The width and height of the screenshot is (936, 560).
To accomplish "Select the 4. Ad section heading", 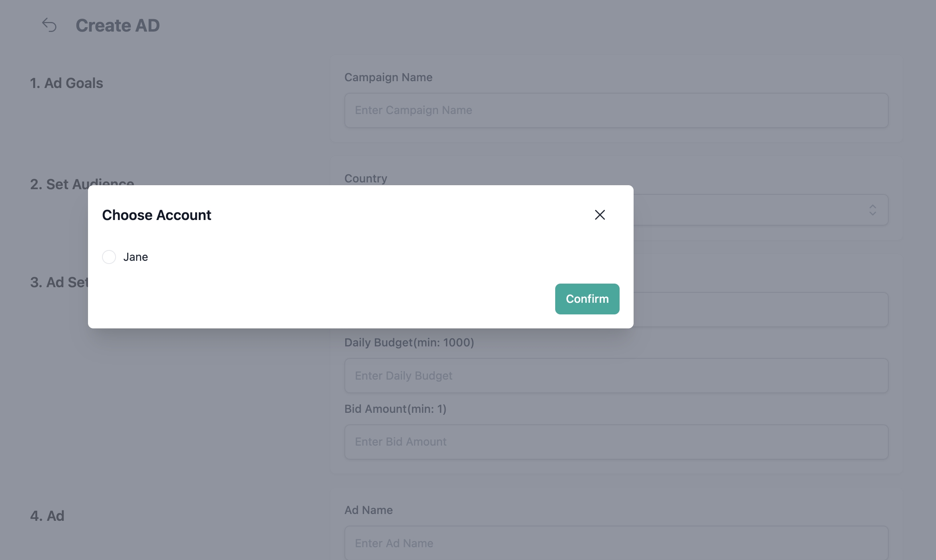I will 47,516.
